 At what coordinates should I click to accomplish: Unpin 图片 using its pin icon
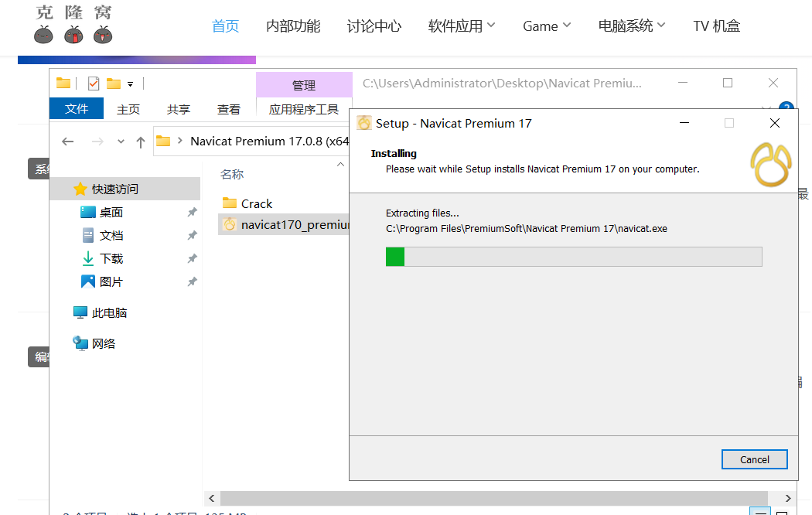[x=192, y=281]
